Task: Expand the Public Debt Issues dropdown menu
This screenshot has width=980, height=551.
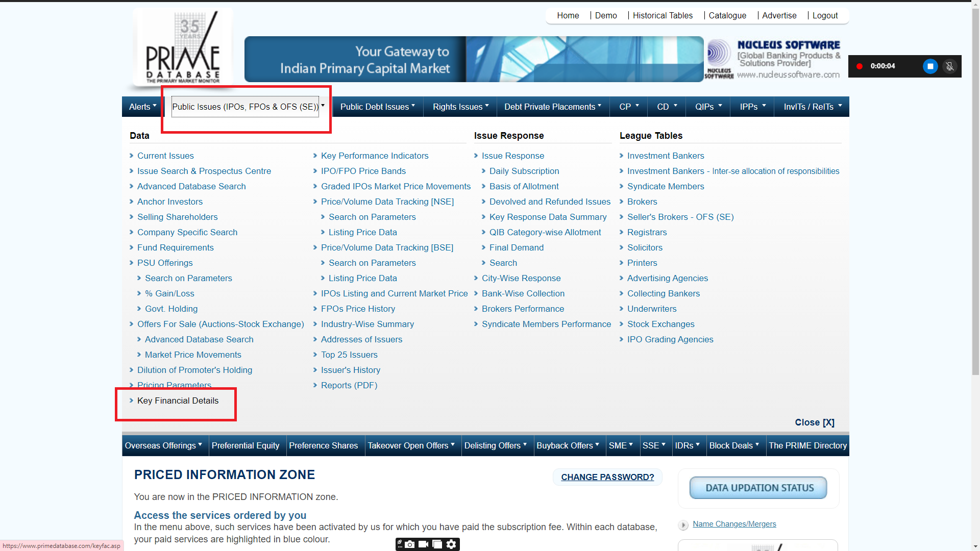Action: pyautogui.click(x=377, y=107)
